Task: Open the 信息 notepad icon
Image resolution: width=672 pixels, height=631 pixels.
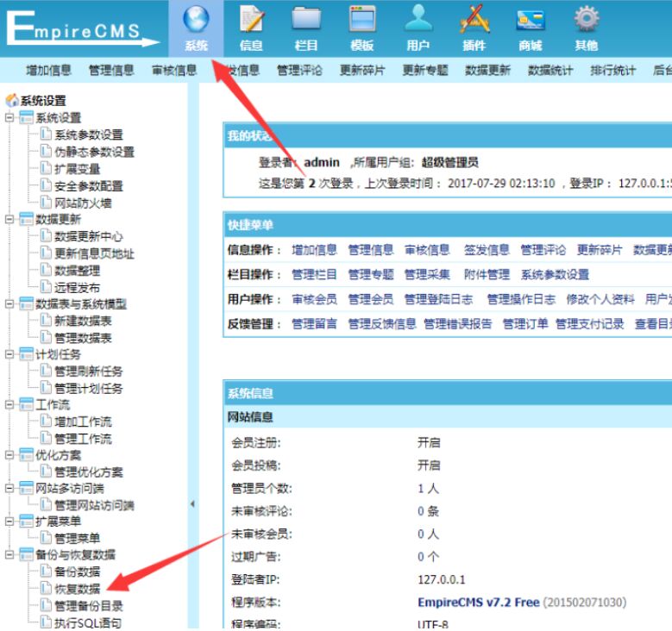Action: pos(251,19)
